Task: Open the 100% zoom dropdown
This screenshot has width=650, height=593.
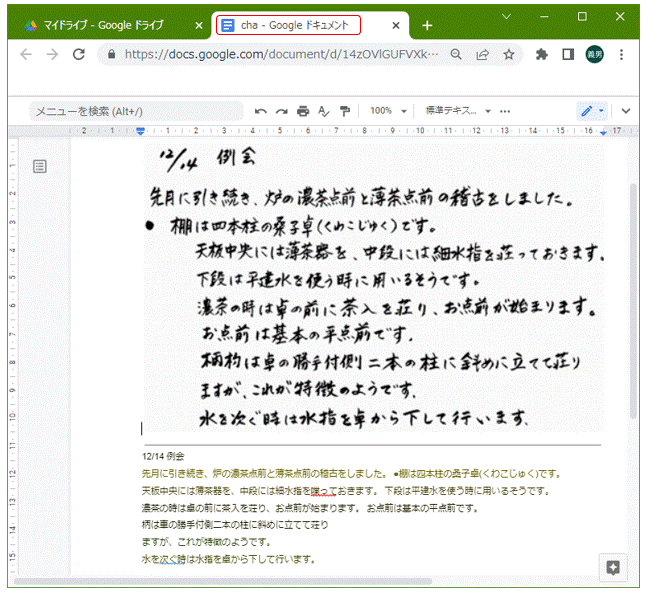Action: pyautogui.click(x=388, y=111)
